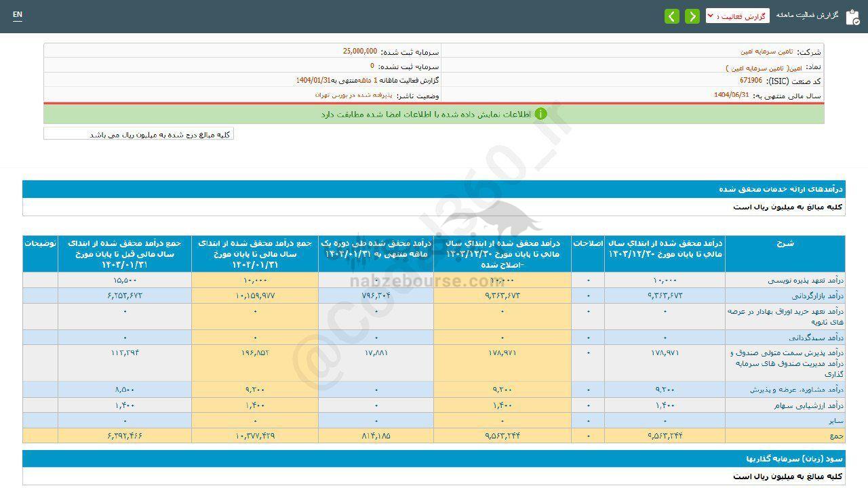This screenshot has width=868, height=488.
Task: Click fiscal year end date 1404/06/31
Action: point(731,96)
